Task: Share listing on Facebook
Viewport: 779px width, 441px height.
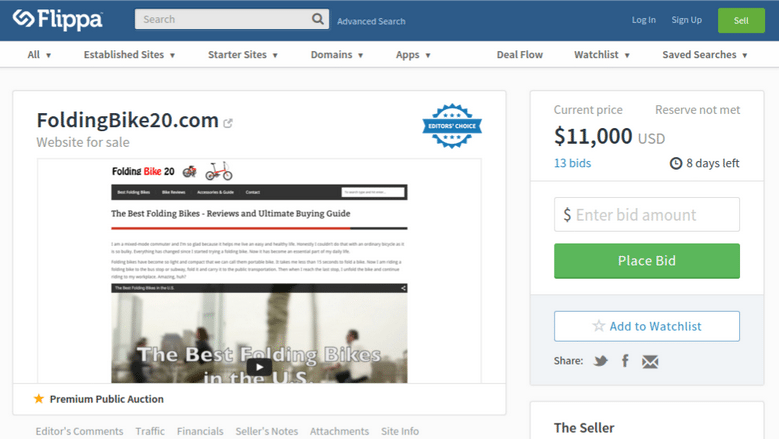Action: point(625,361)
